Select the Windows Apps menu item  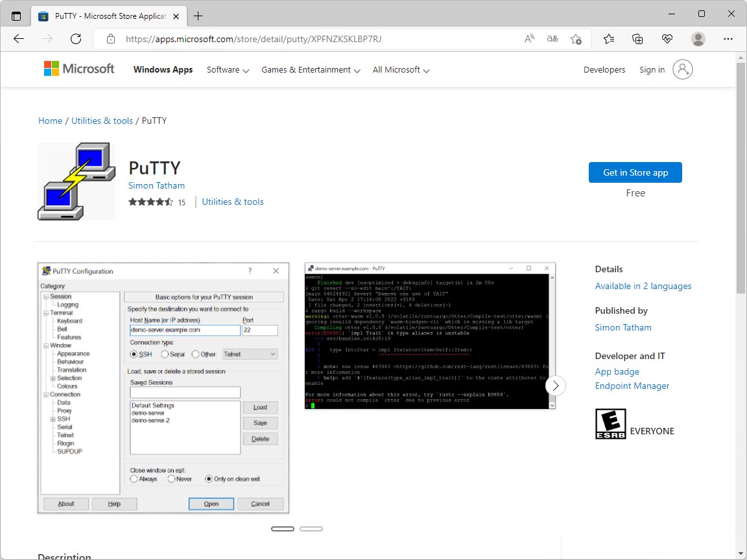[x=163, y=69]
